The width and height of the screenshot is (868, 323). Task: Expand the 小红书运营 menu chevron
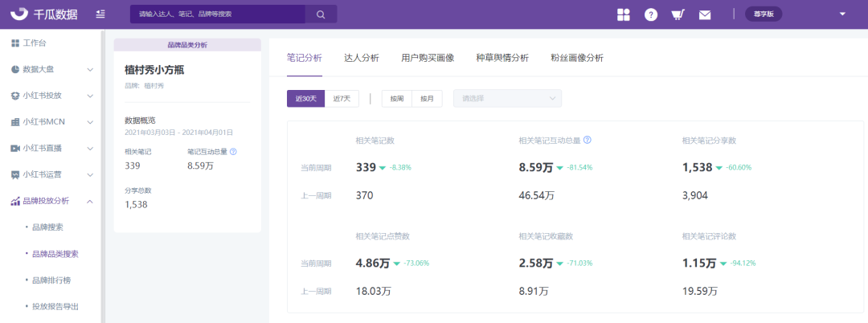(90, 175)
